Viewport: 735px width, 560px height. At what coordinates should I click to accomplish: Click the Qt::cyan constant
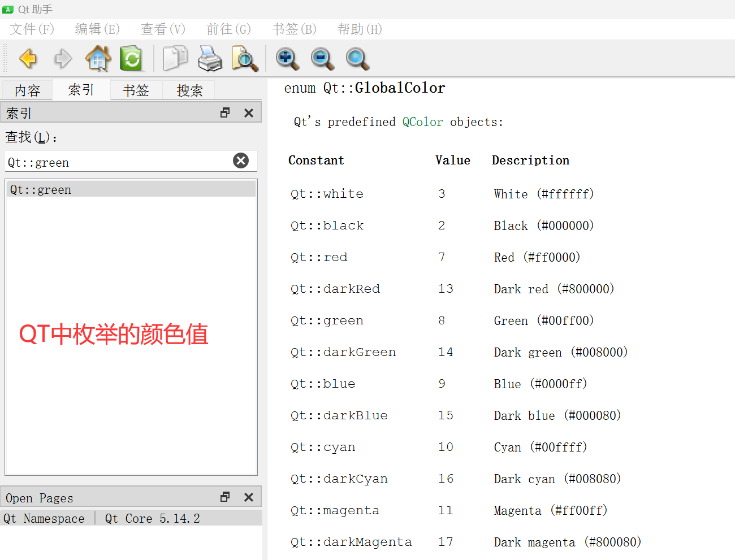pyautogui.click(x=323, y=447)
